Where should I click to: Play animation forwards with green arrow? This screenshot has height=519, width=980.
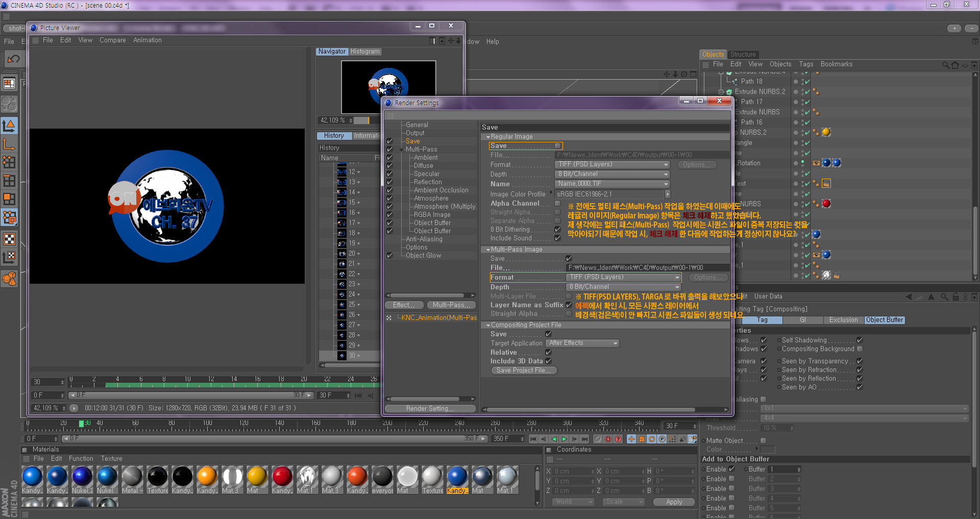click(564, 439)
